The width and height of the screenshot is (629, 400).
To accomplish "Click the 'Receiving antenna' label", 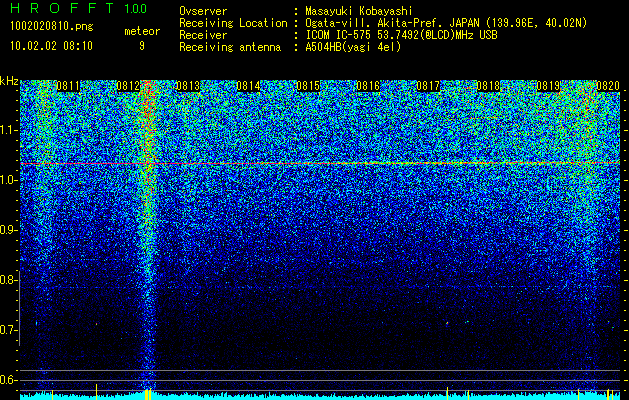I will [230, 47].
